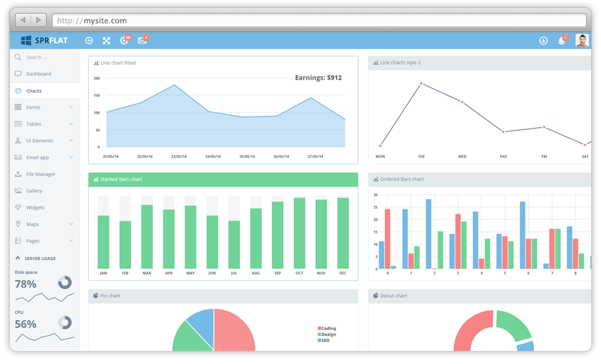Viewport: 601px width, 364px height.
Task: Go to File Manager page
Action: point(40,174)
